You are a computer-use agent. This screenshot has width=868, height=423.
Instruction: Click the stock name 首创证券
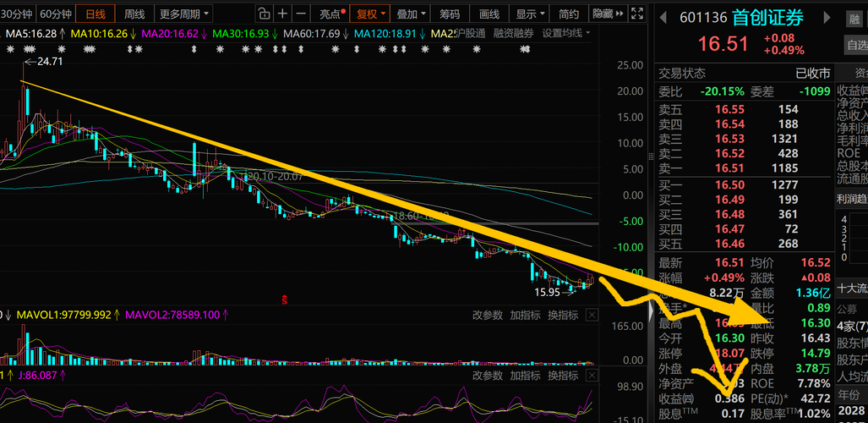pos(767,18)
